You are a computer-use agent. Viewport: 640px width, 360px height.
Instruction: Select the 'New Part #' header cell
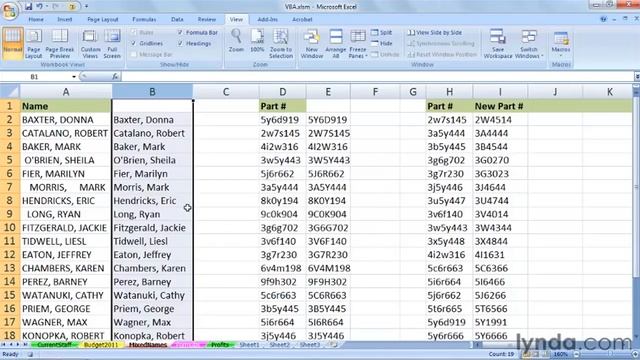[x=500, y=106]
